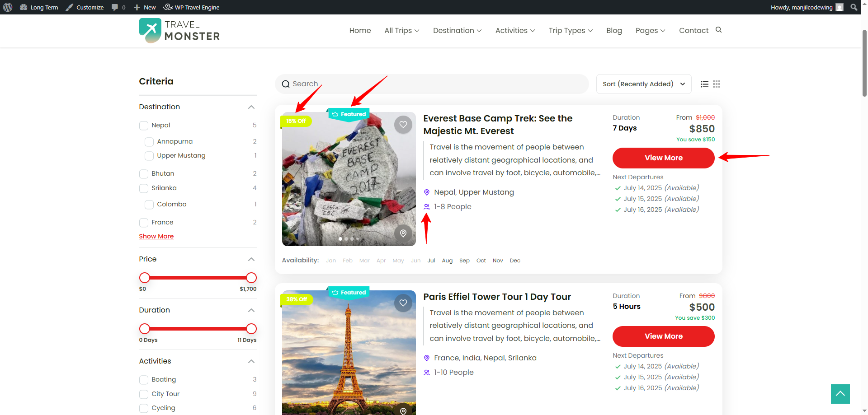
Task: Open the map pin icon on Everest trip image
Action: pyautogui.click(x=403, y=233)
